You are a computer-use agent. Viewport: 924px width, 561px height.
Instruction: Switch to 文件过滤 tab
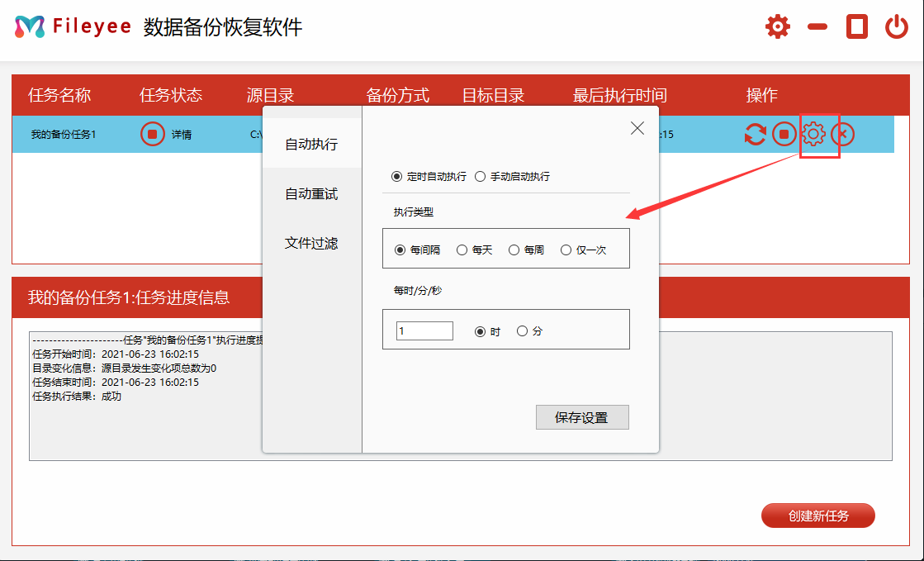point(311,244)
